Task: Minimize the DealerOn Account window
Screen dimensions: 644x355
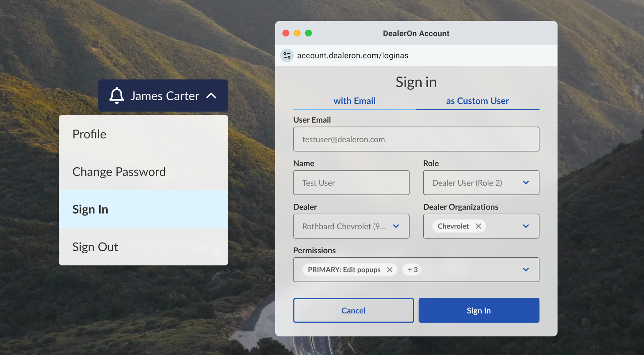Action: pyautogui.click(x=297, y=33)
